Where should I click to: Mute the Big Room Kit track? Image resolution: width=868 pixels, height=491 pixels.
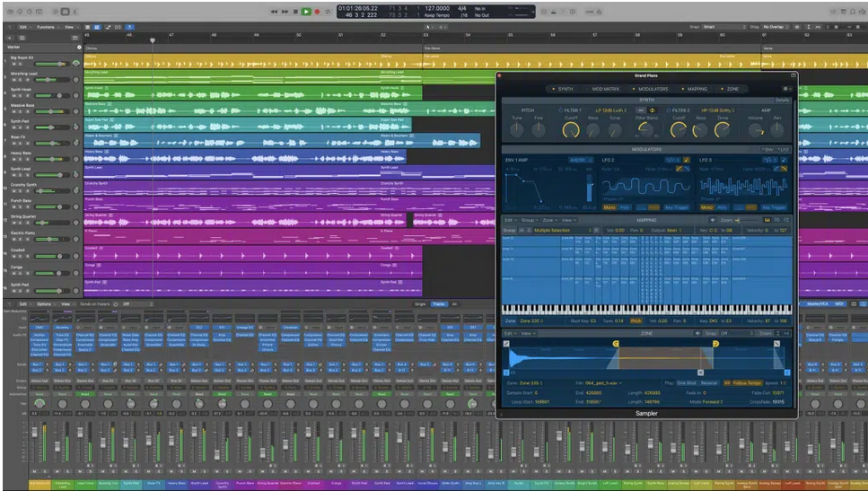pyautogui.click(x=14, y=65)
